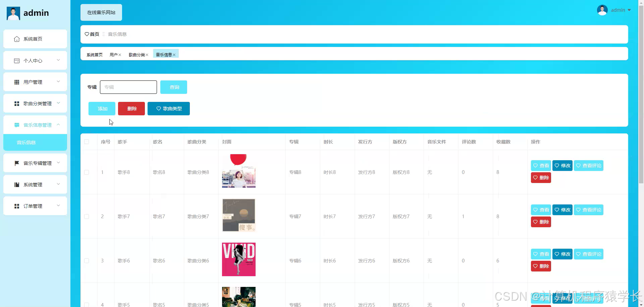This screenshot has width=644, height=307.
Task: Click the flag icon beside 音乐专辑管理
Action: click(17, 163)
